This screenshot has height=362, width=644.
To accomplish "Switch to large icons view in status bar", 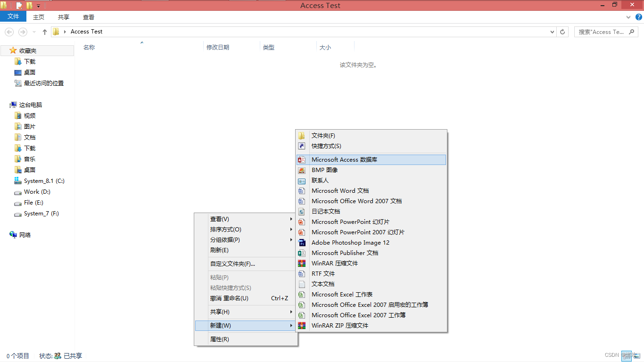I will point(636,356).
